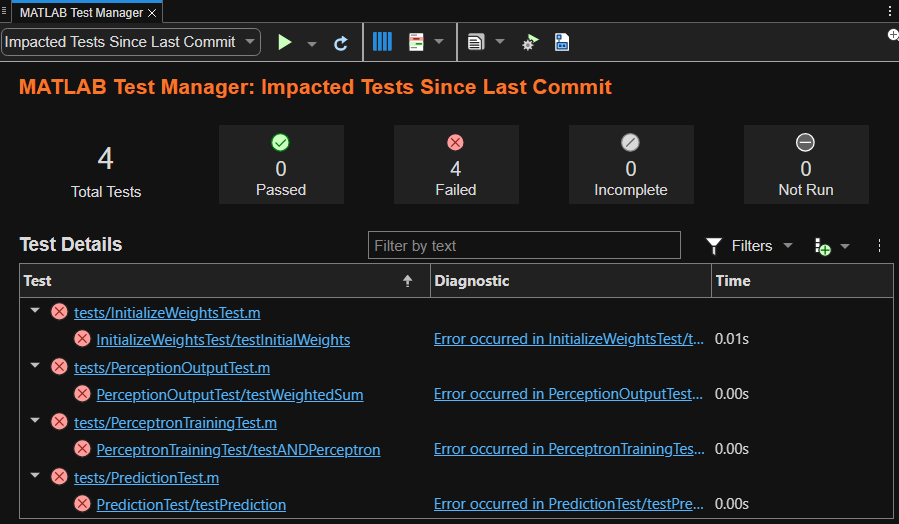Click the coverage results icon
Screen dimensions: 899x524
pyautogui.click(x=417, y=42)
